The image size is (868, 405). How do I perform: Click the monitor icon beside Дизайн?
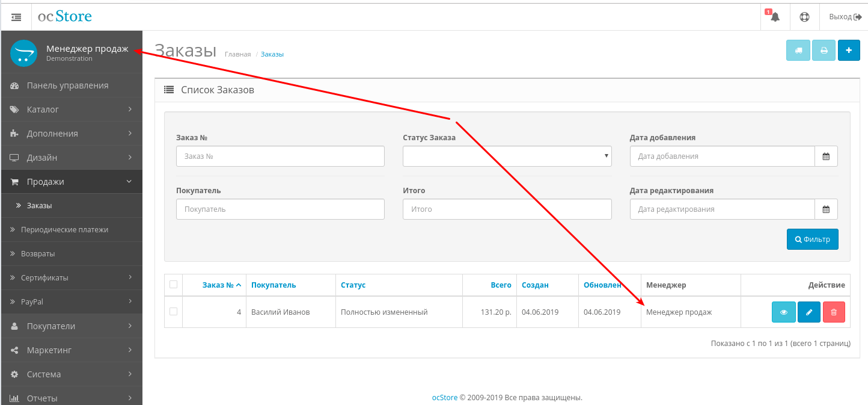coord(14,158)
